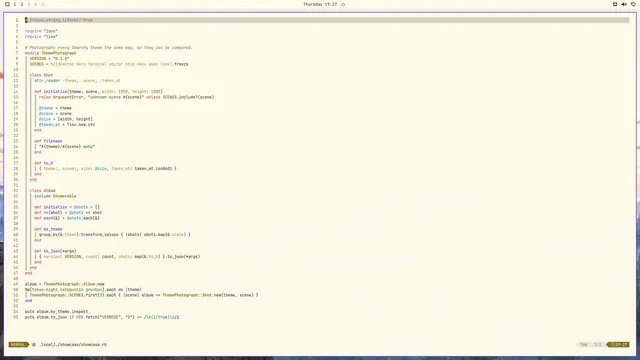Image resolution: width=640 pixels, height=360 pixels.
Task: Click the album = ThemePhotograph::Album.new line
Action: pyautogui.click(x=64, y=284)
